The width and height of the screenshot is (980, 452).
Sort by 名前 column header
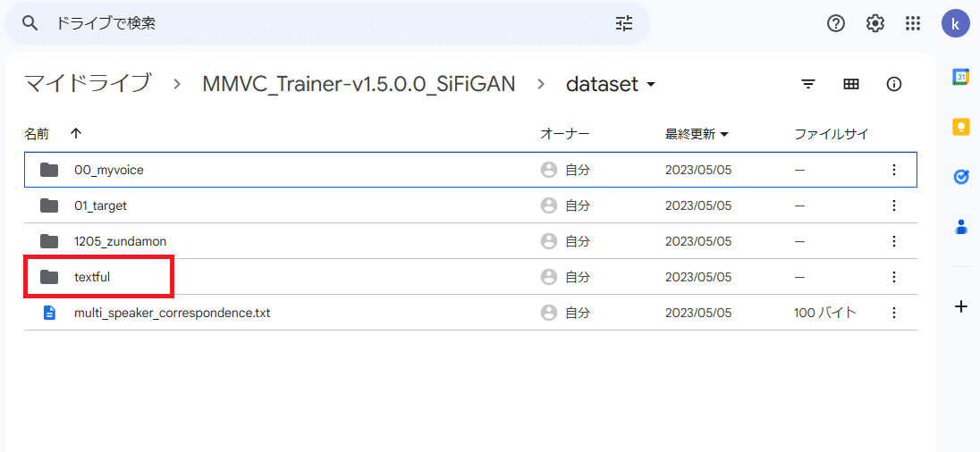point(37,134)
